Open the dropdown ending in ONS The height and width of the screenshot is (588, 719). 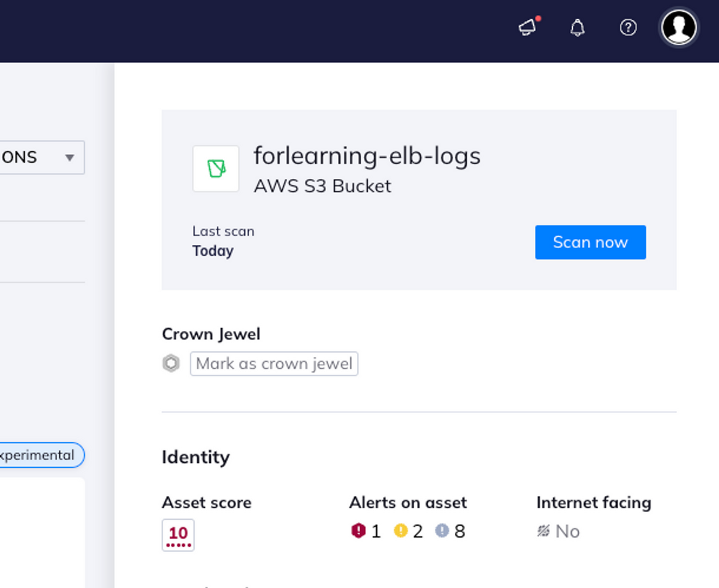pyautogui.click(x=42, y=157)
